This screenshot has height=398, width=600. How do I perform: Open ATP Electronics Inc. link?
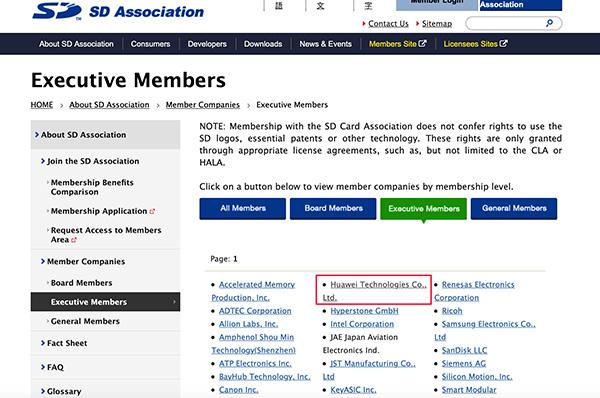[x=255, y=364]
